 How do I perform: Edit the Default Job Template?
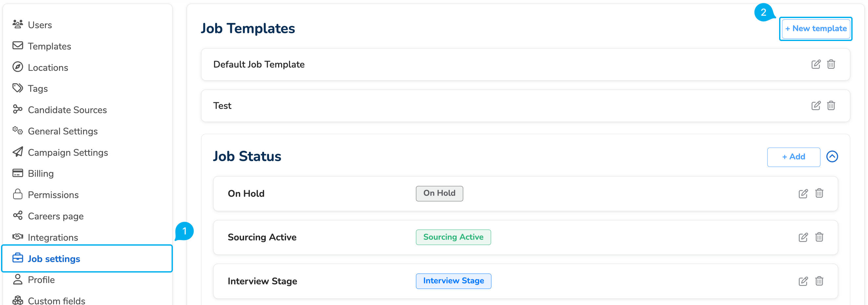pyautogui.click(x=816, y=64)
